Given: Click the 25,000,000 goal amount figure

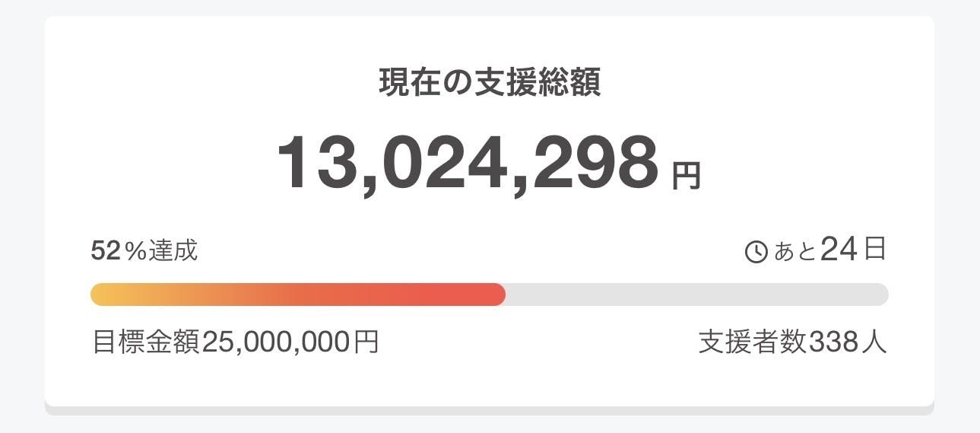Looking at the screenshot, I should [x=278, y=342].
